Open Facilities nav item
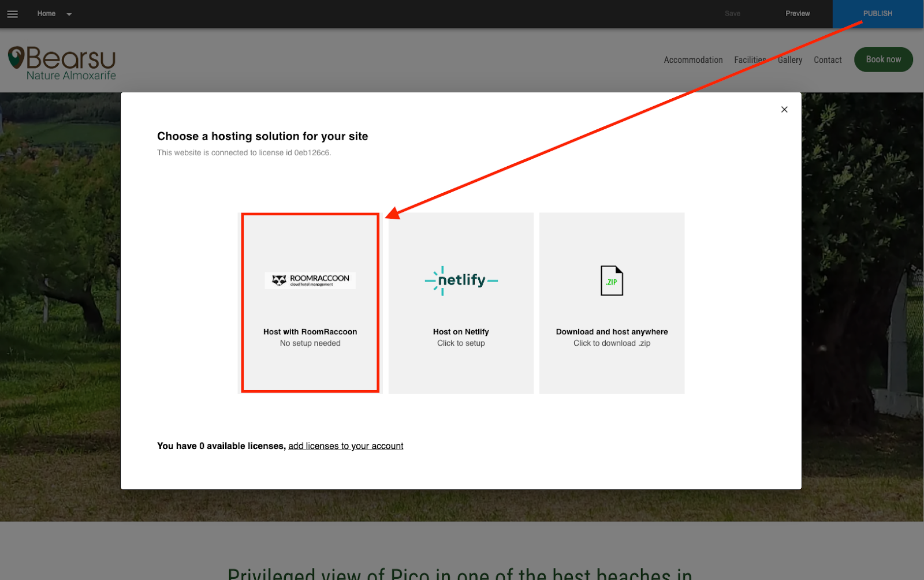This screenshot has width=924, height=580. tap(750, 60)
